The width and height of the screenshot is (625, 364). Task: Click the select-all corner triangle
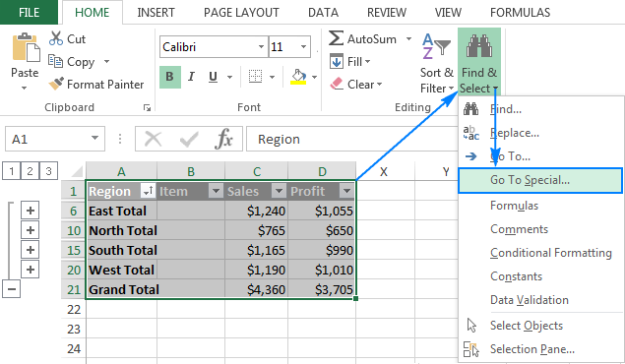tap(76, 171)
